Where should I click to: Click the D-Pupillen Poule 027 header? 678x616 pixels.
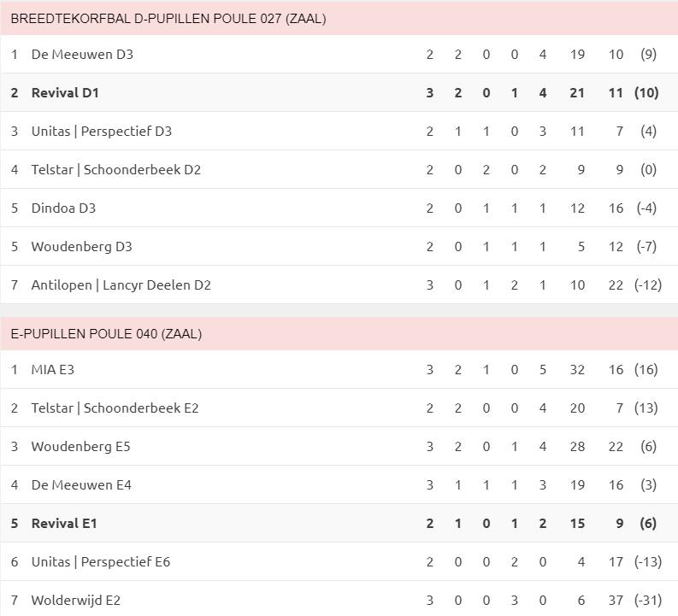pos(168,18)
